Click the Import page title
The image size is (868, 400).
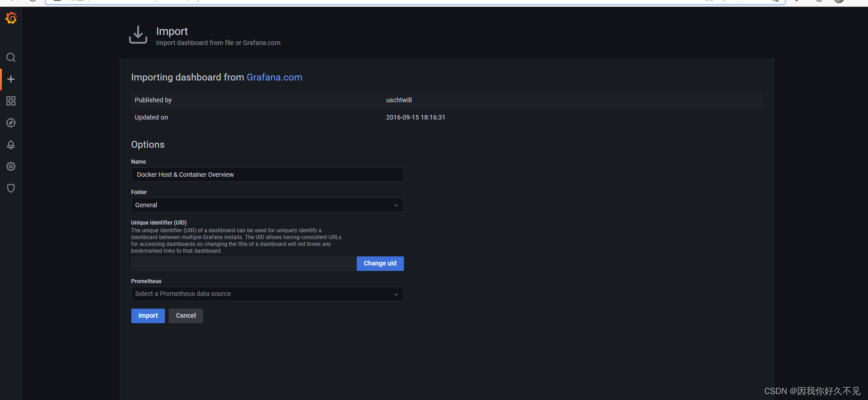point(172,31)
